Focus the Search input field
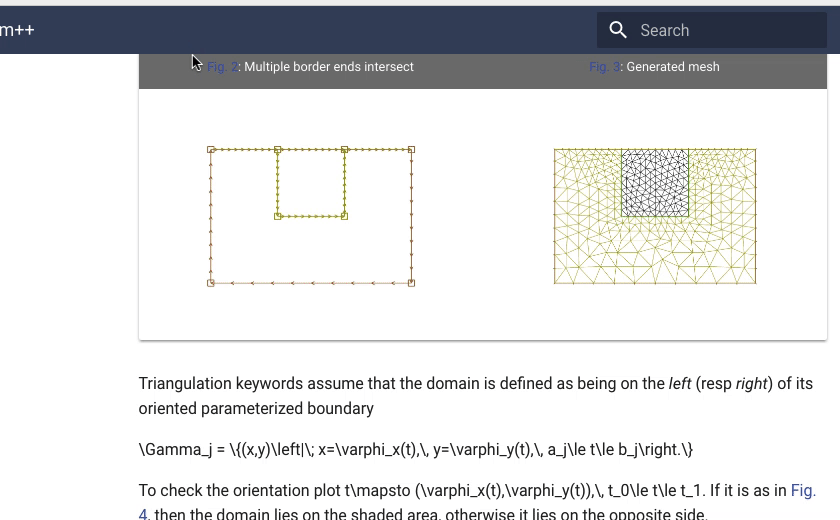 pos(711,30)
